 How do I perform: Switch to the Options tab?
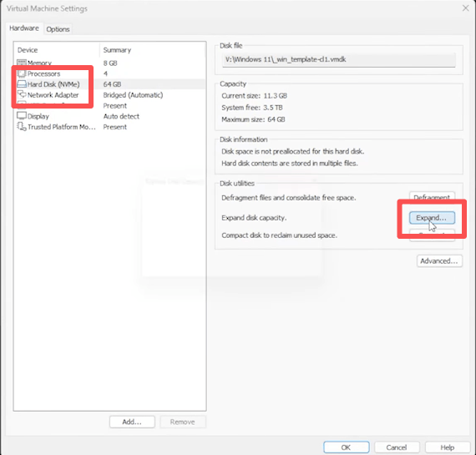point(58,29)
